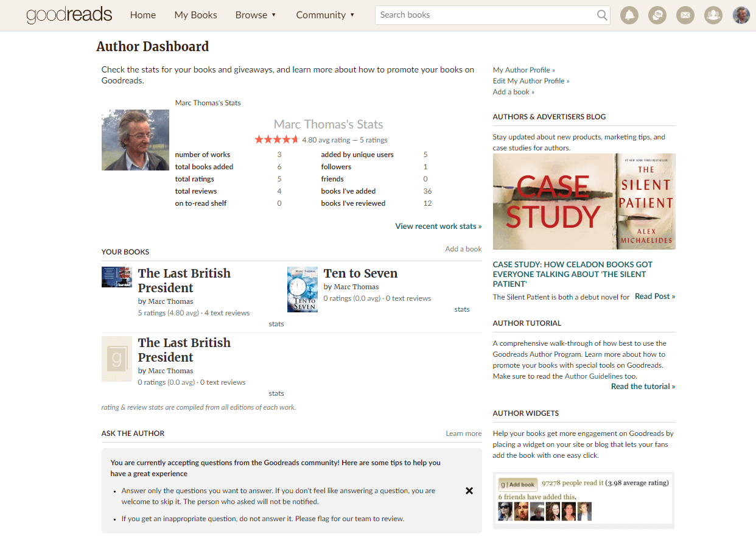The width and height of the screenshot is (756, 537).
Task: Click Learn more beside Ask the Author
Action: 464,433
